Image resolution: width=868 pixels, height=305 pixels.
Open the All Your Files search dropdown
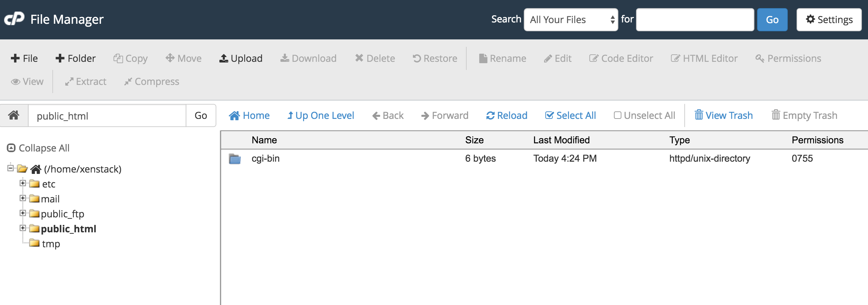click(571, 20)
